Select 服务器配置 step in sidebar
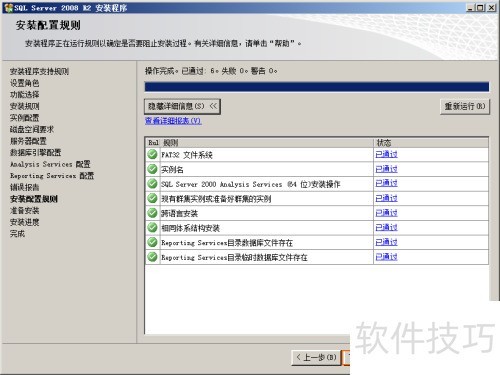This screenshot has height=375, width=500. click(28, 141)
